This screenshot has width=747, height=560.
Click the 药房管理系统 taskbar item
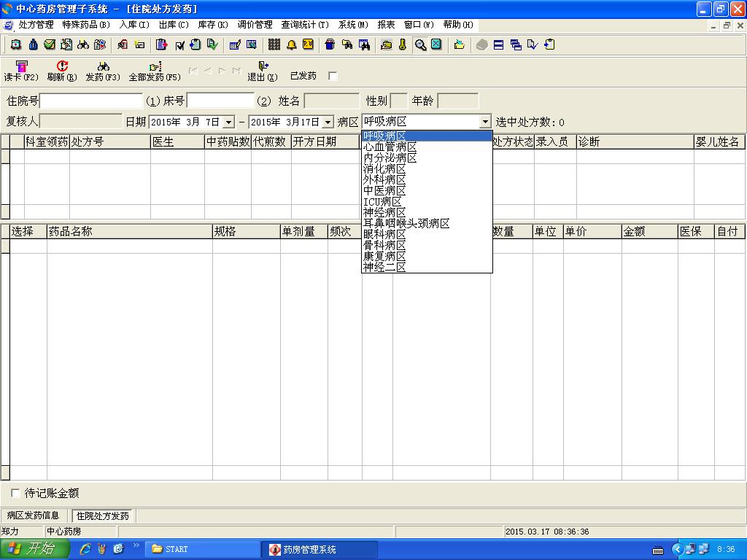pyautogui.click(x=320, y=549)
